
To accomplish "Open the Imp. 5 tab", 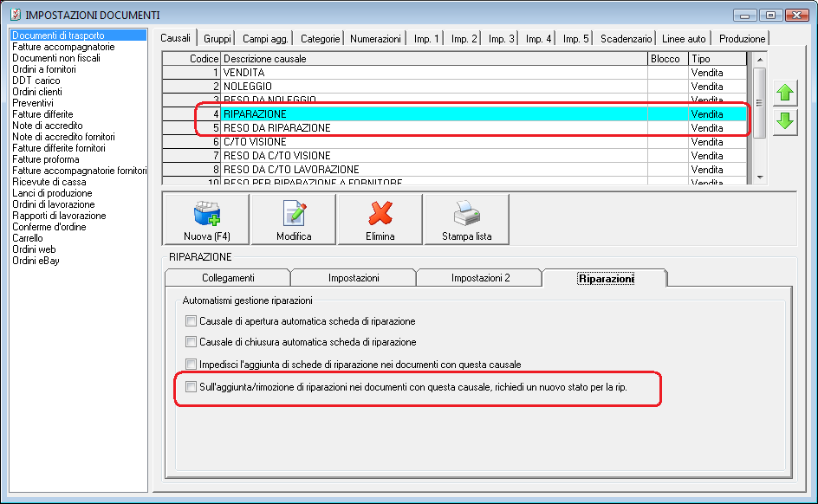I will [x=575, y=39].
